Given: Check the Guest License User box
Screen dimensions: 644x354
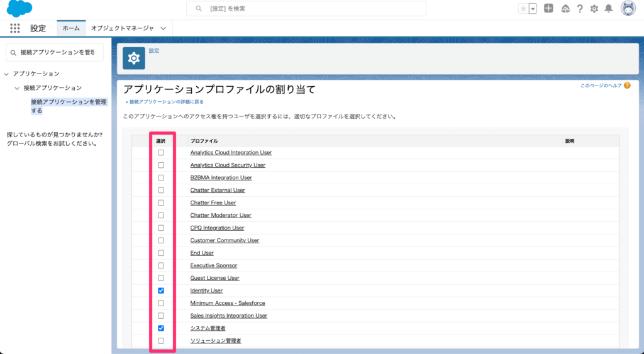Looking at the screenshot, I should pyautogui.click(x=161, y=278).
